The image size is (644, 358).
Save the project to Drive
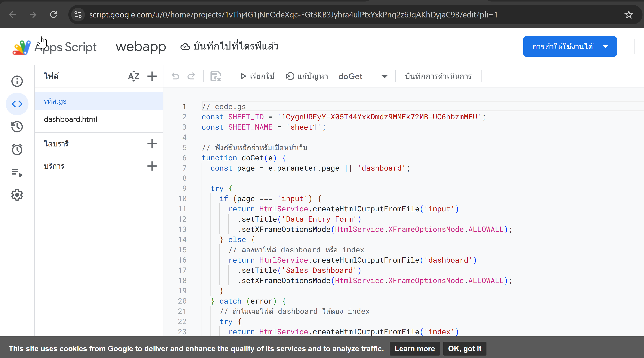[215, 76]
